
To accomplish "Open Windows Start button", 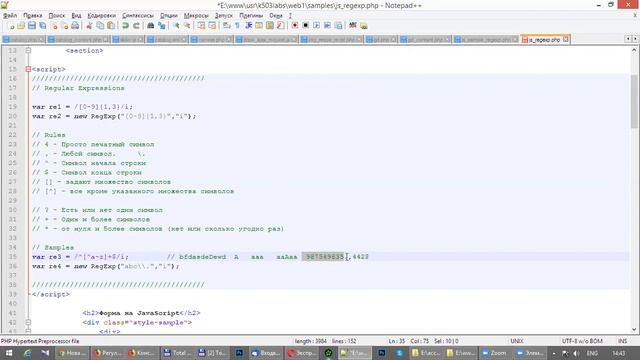I will [x=9, y=353].
